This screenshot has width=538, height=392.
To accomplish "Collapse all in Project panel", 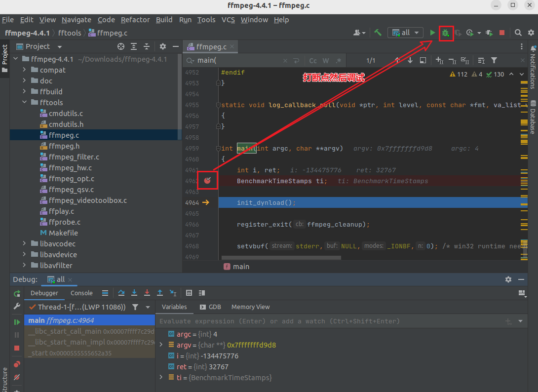I will click(147, 46).
